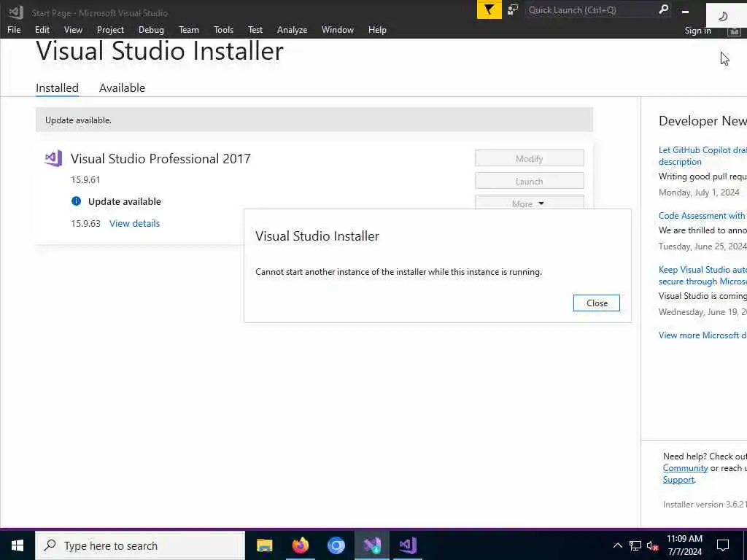Image resolution: width=747 pixels, height=560 pixels.
Task: Click the Update available banner text
Action: tap(78, 120)
